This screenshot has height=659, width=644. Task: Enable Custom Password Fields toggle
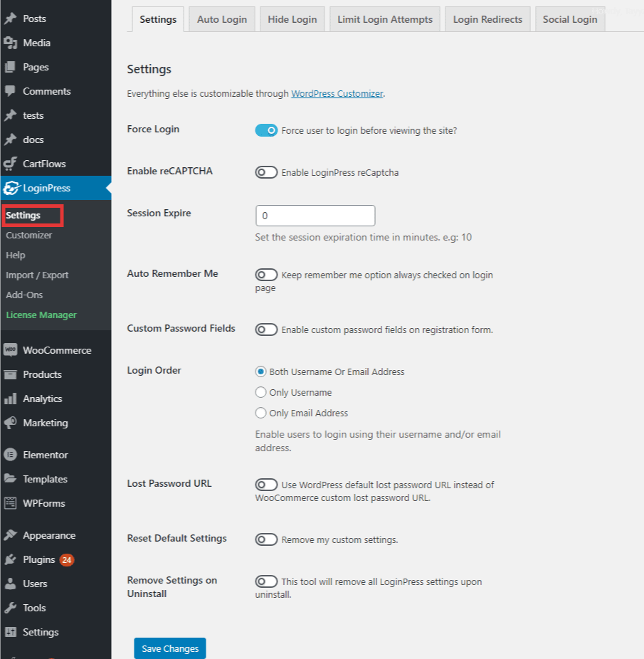(266, 329)
